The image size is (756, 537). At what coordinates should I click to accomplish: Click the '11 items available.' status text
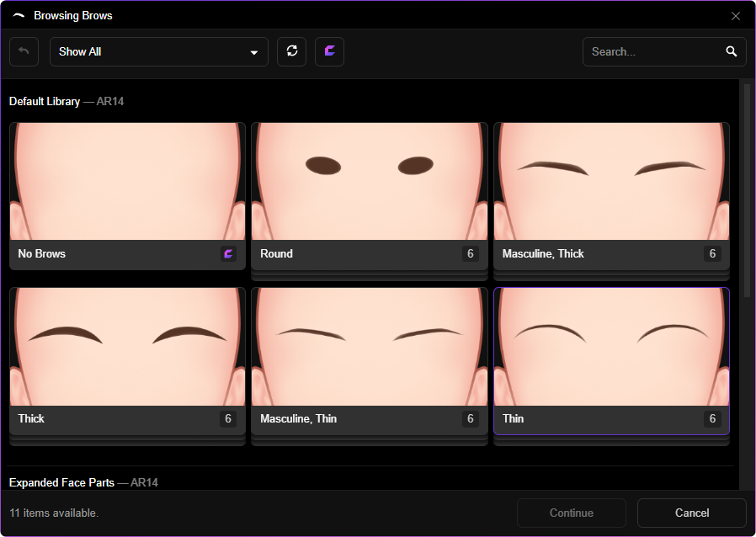tap(54, 513)
